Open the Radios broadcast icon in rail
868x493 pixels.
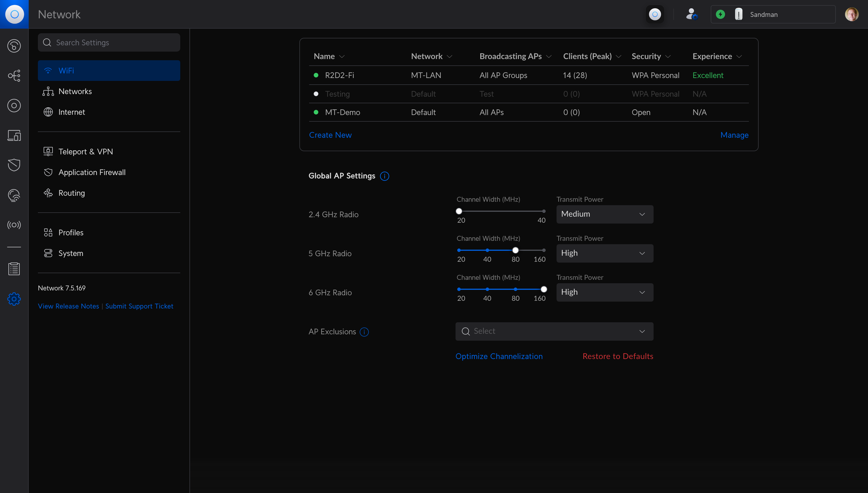tap(14, 225)
